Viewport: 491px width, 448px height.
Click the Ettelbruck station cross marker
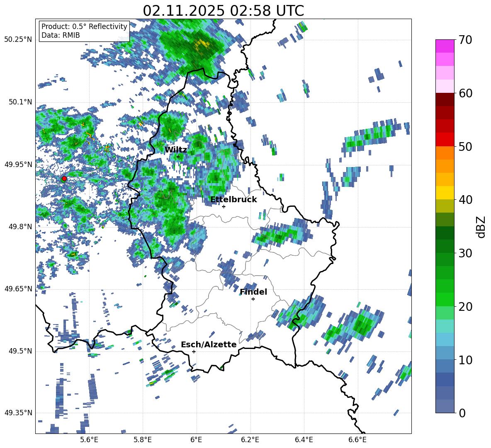point(224,206)
